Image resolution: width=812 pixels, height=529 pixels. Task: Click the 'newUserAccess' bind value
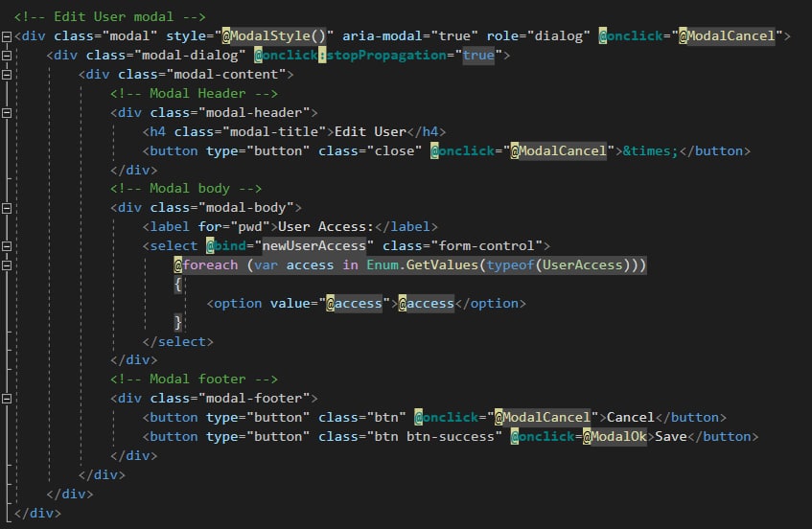pyautogui.click(x=314, y=246)
